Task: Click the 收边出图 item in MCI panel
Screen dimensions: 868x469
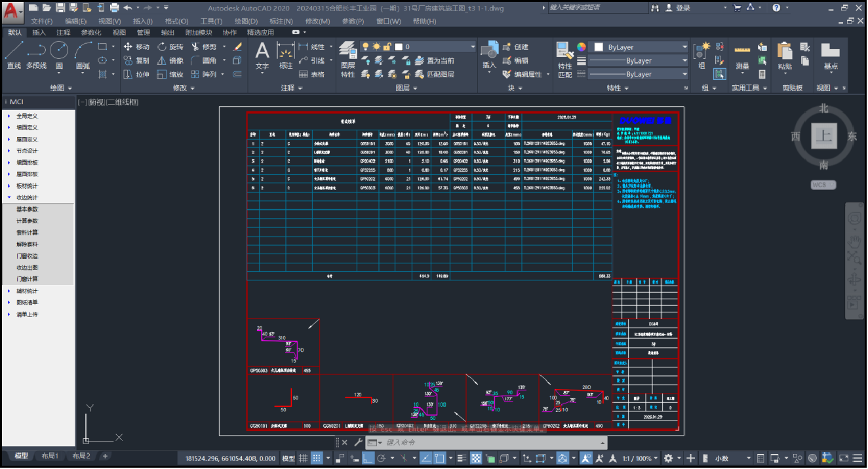Action: pos(28,267)
